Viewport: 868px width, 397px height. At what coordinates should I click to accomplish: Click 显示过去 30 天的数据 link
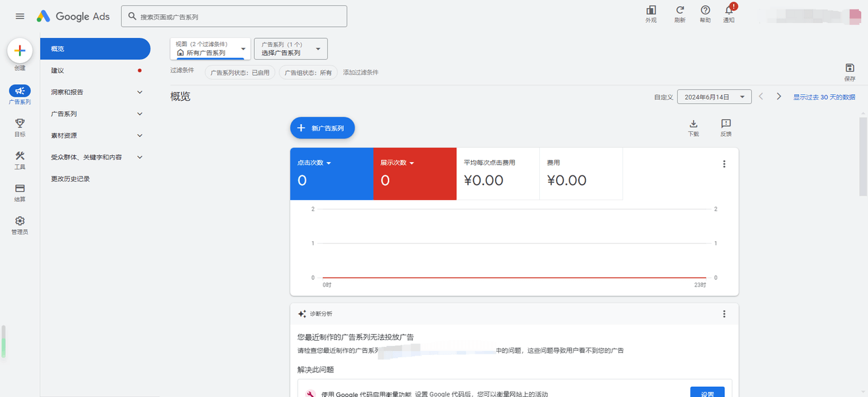point(825,97)
